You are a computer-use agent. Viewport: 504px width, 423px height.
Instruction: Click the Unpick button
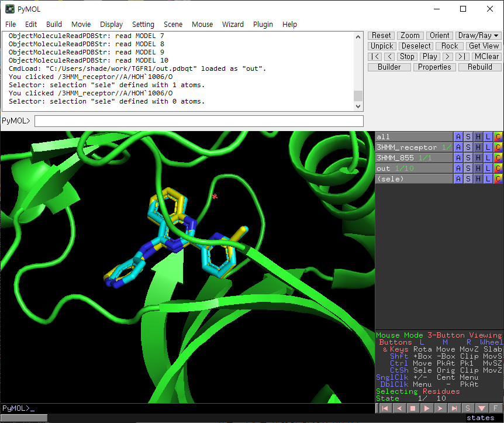tap(382, 46)
